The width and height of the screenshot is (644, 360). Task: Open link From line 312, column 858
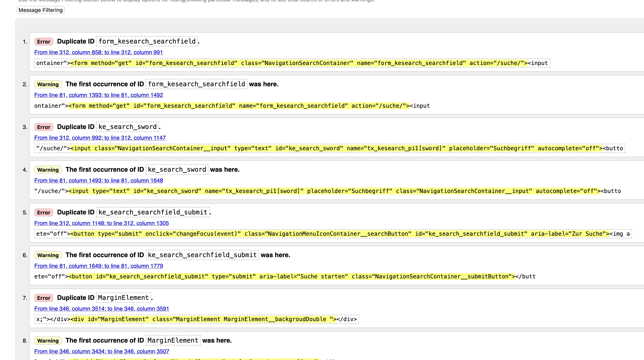[98, 52]
